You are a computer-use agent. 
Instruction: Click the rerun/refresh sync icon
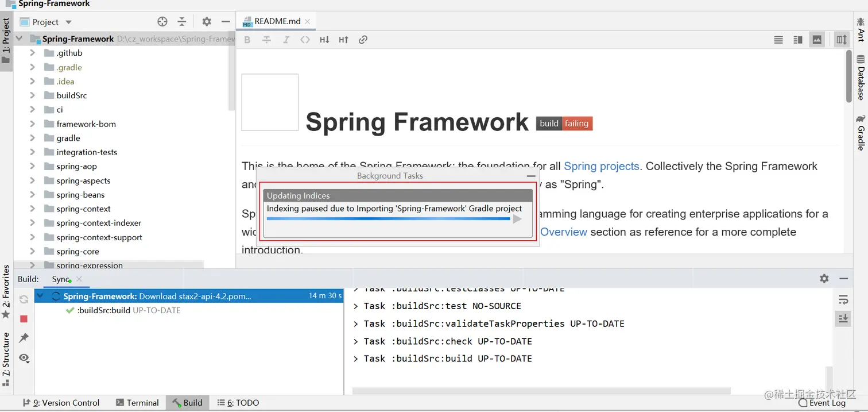24,299
